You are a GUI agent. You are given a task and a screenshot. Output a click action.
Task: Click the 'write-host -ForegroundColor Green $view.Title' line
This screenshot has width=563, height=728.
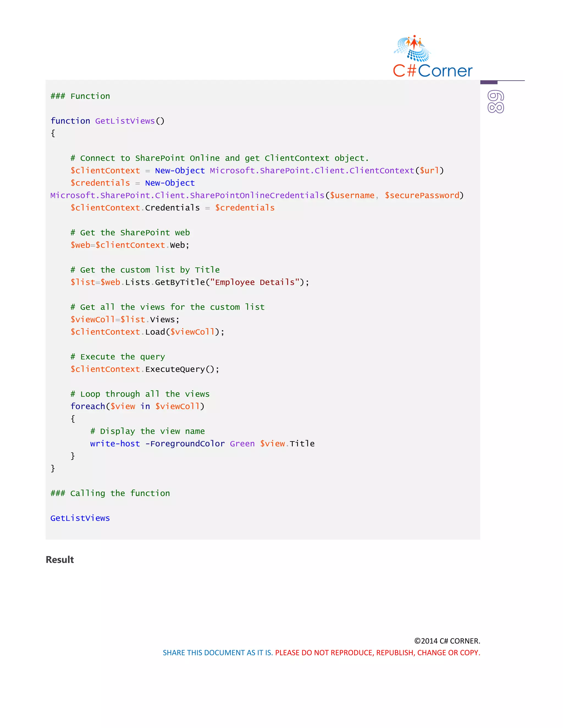click(202, 444)
